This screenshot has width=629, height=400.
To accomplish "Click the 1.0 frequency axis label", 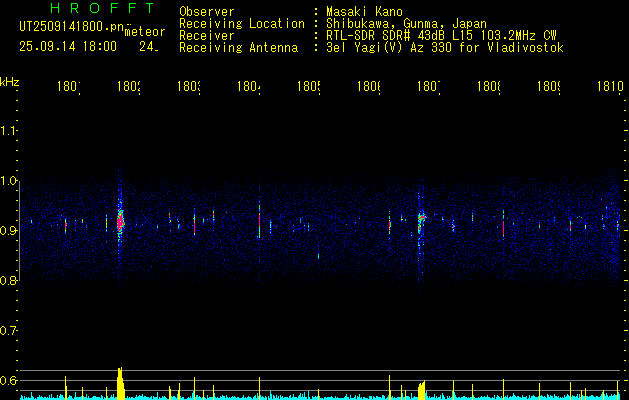I will click(x=9, y=181).
